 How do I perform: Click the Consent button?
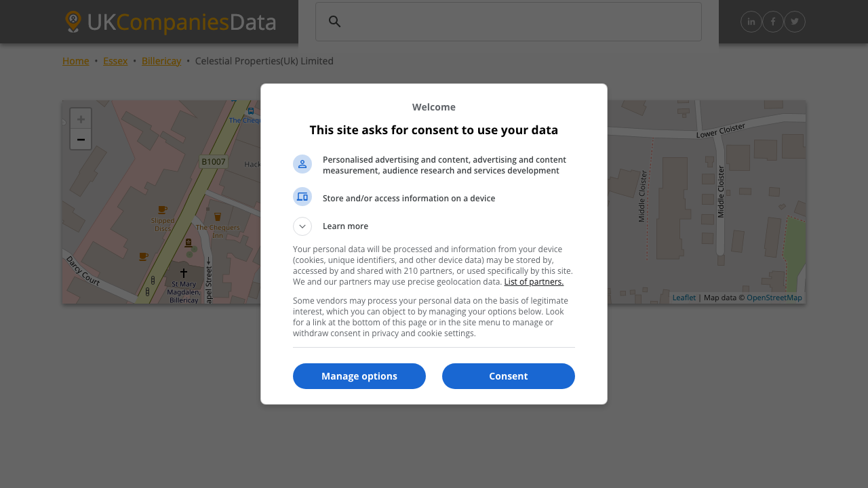[509, 376]
